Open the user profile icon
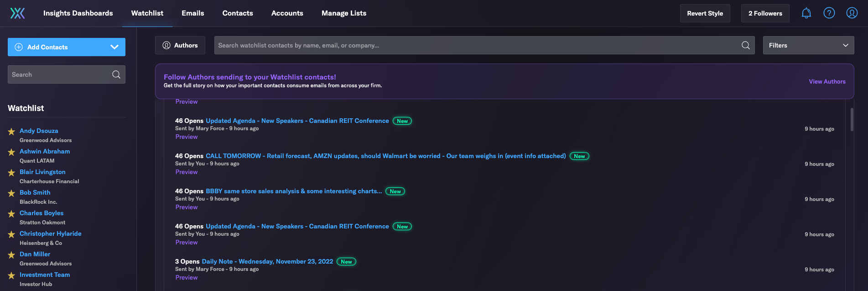Viewport: 868px width, 291px height. [x=852, y=13]
